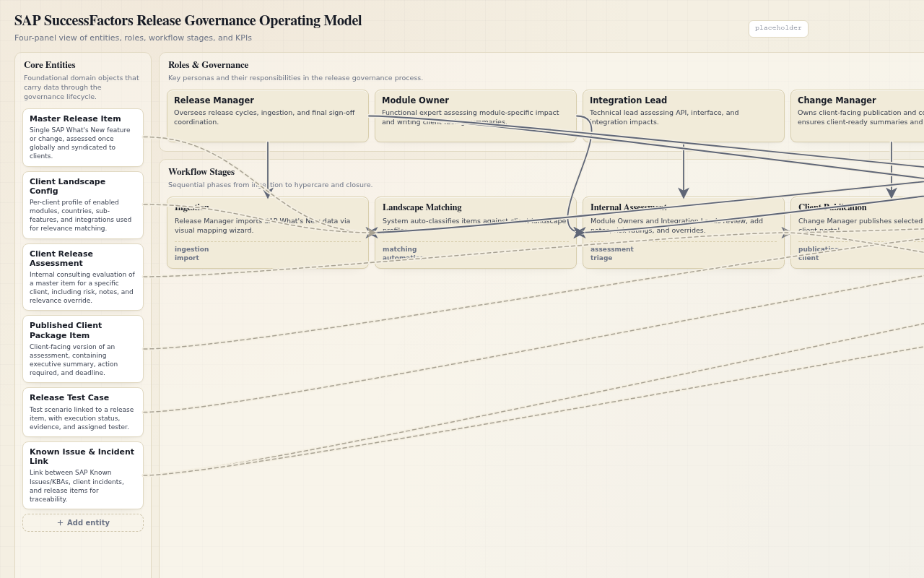Viewport: 924px width, 578px height.
Task: Click the Core Entities panel heading
Action: (x=50, y=65)
